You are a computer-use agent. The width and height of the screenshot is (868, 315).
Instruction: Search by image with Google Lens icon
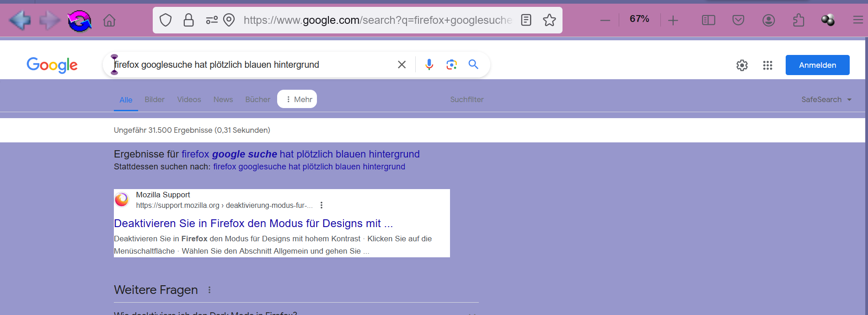(451, 65)
